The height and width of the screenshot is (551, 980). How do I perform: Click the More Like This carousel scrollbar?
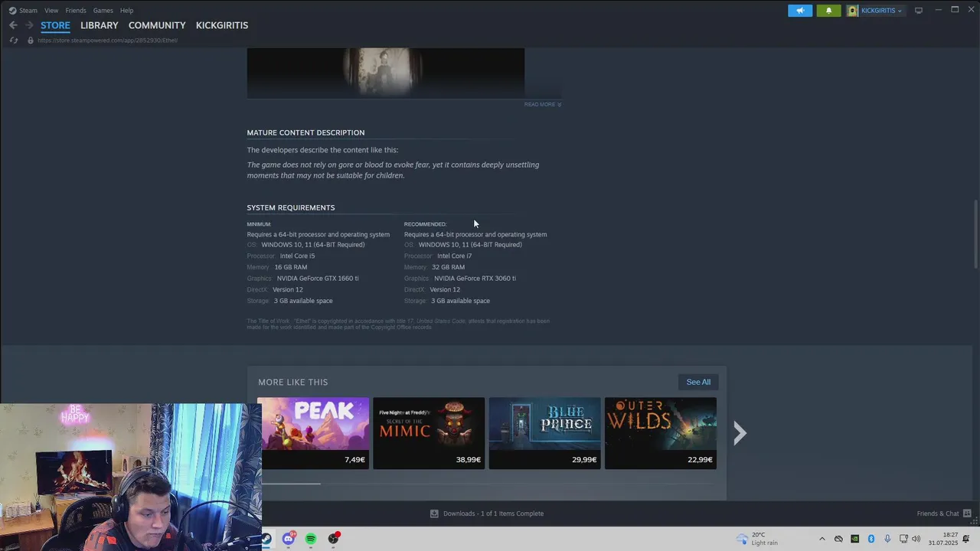tap(290, 483)
